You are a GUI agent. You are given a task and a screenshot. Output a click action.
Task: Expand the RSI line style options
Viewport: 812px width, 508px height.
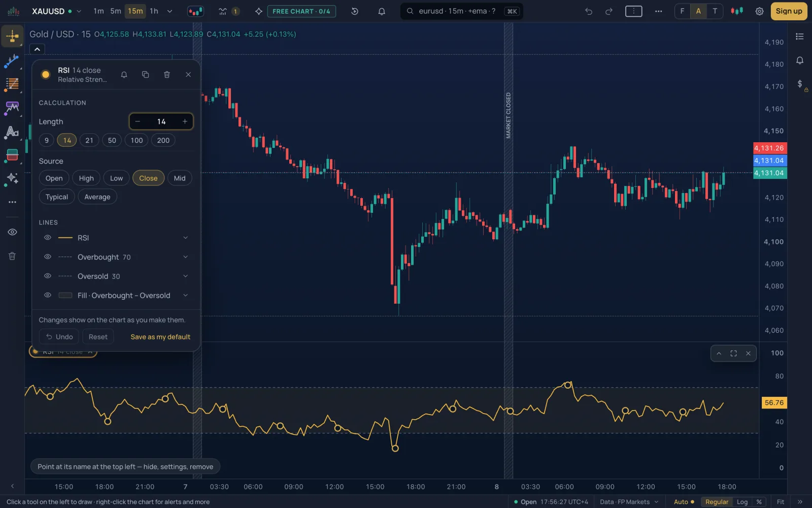[x=185, y=238]
